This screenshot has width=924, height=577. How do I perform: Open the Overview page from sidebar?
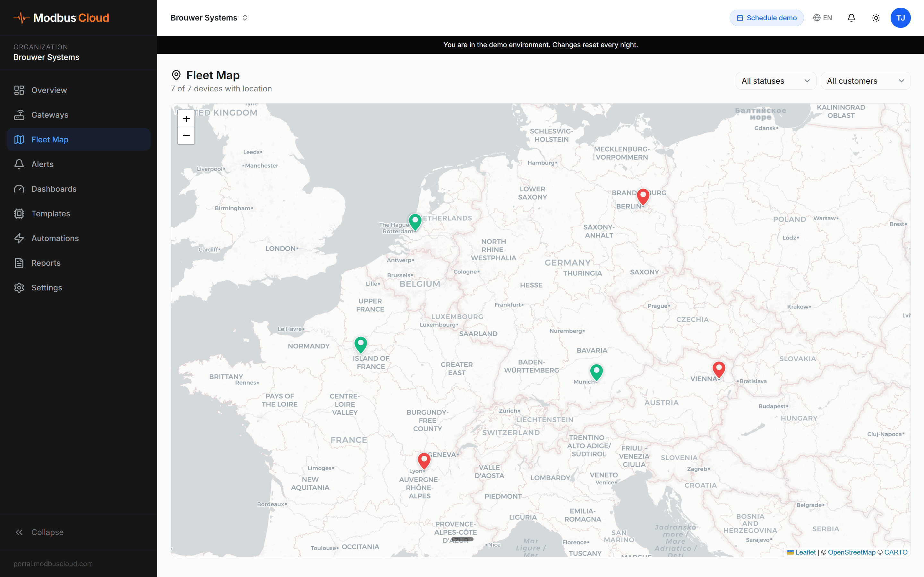pyautogui.click(x=50, y=90)
